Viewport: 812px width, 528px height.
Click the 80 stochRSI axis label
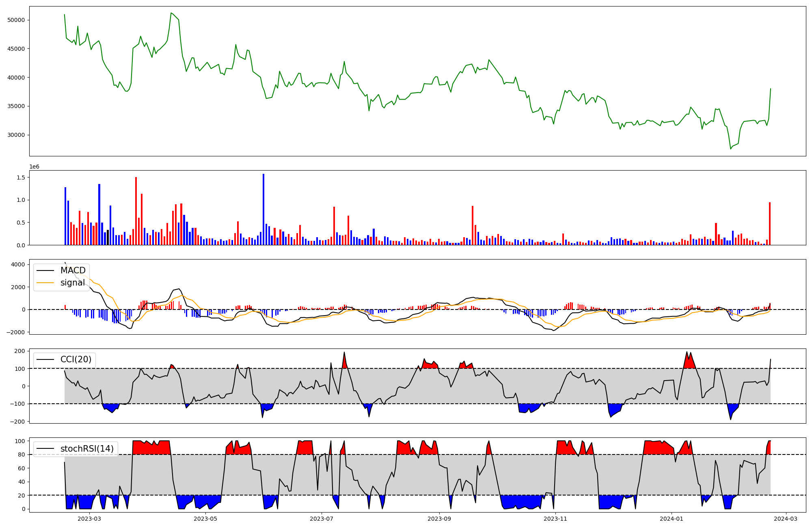22,455
